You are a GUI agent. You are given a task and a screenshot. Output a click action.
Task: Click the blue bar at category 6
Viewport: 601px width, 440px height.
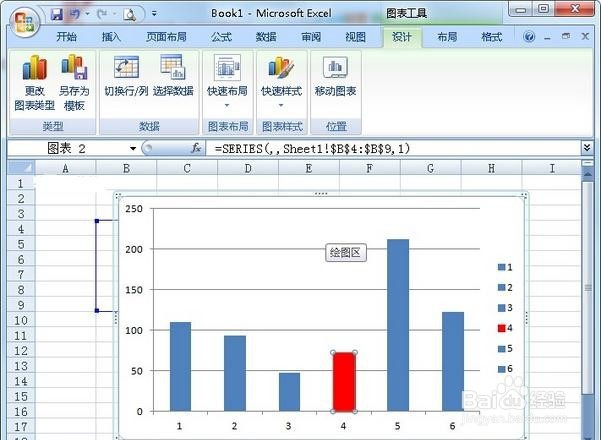pyautogui.click(x=453, y=362)
